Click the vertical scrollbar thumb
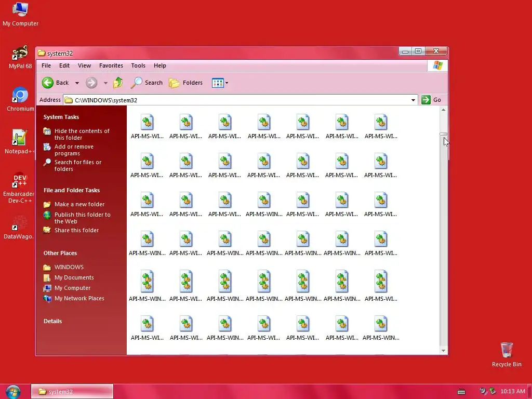 tap(443, 135)
